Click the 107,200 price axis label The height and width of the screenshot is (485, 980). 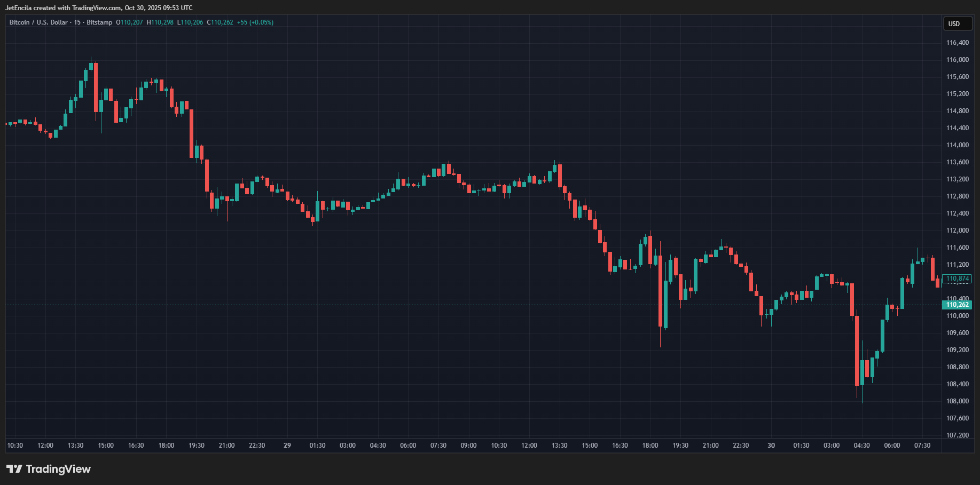(x=957, y=435)
